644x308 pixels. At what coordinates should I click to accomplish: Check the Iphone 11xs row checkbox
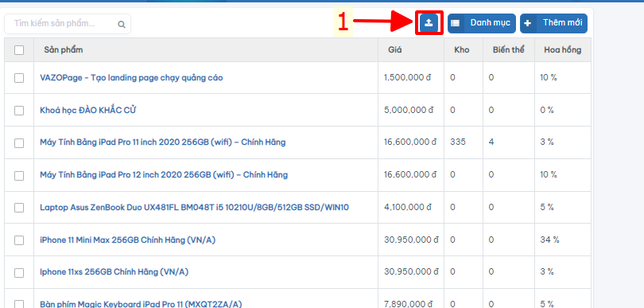[x=19, y=273]
